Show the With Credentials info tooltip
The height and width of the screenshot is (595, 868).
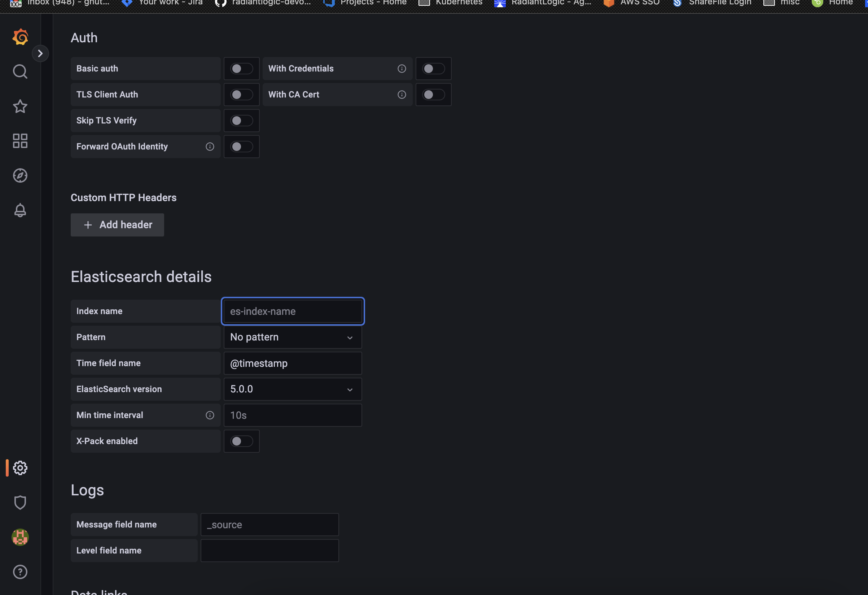coord(402,68)
